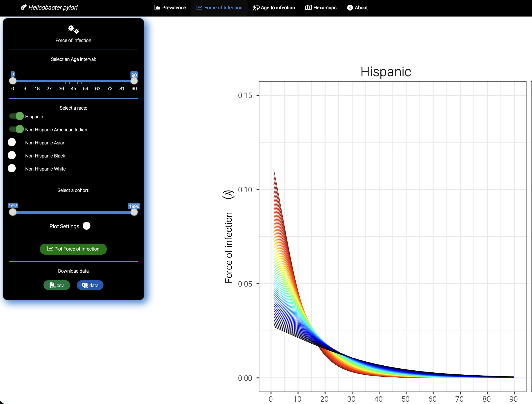532x404 pixels.
Task: Click the Non-Hispanic Asian label text
Action: (x=45, y=143)
